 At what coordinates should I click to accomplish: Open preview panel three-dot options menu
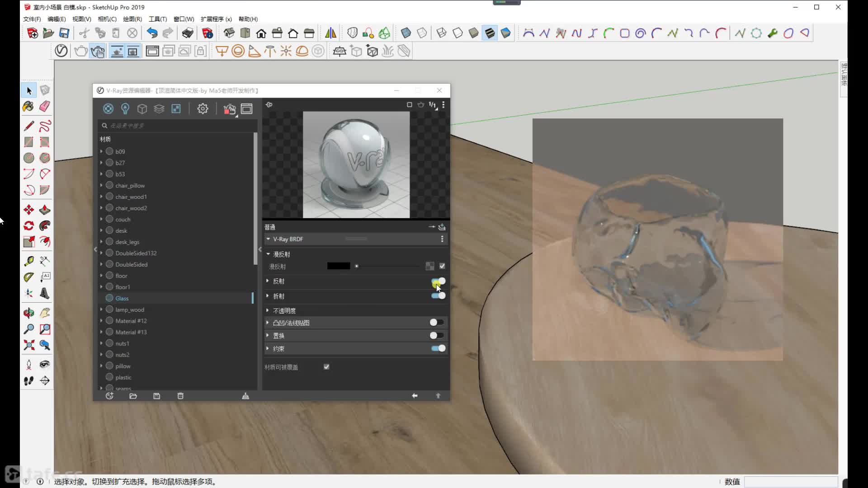click(443, 105)
